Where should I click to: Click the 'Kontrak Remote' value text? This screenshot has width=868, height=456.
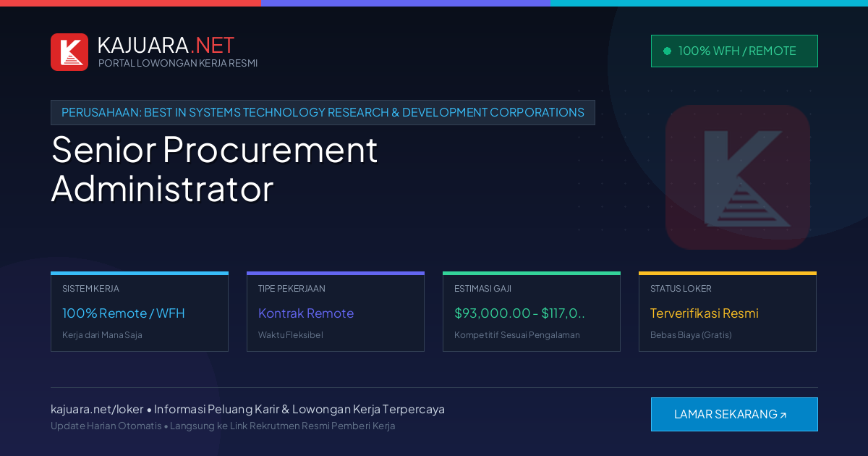[x=306, y=313]
